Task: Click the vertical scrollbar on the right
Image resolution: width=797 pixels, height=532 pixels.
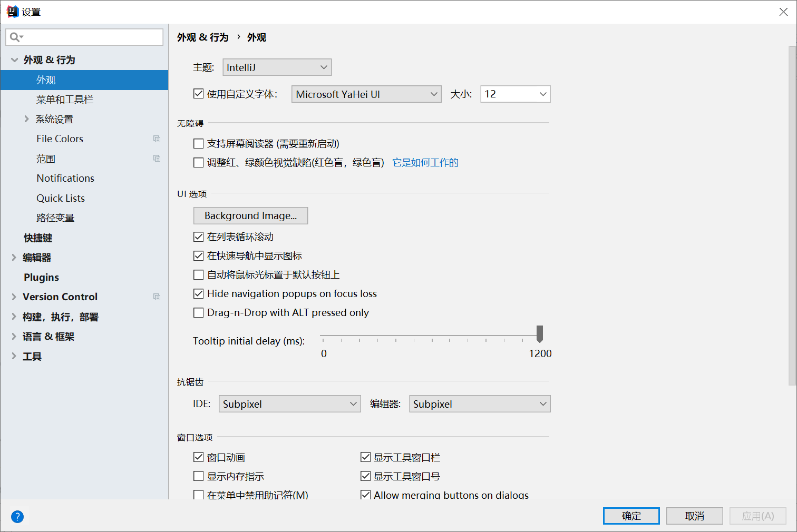Action: pyautogui.click(x=792, y=216)
